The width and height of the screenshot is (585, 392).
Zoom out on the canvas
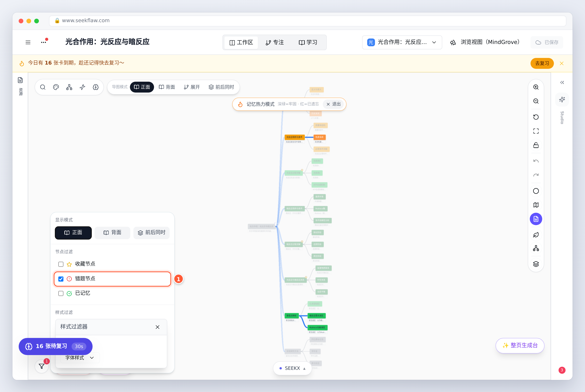tap(536, 101)
